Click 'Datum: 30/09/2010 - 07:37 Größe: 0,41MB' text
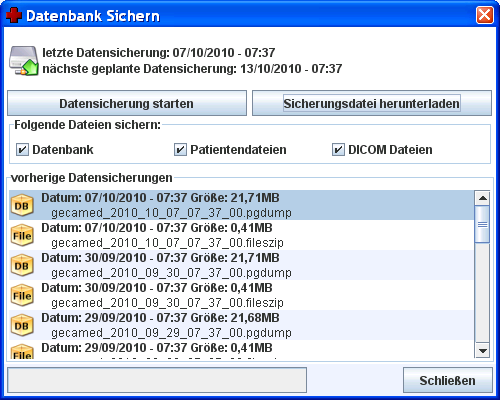The width and height of the screenshot is (500, 400). 157,288
